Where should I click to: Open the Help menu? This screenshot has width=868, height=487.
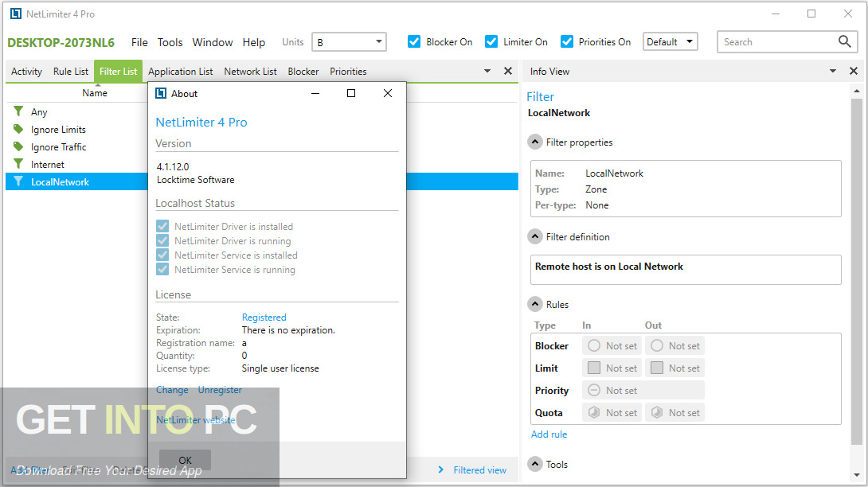(x=253, y=42)
